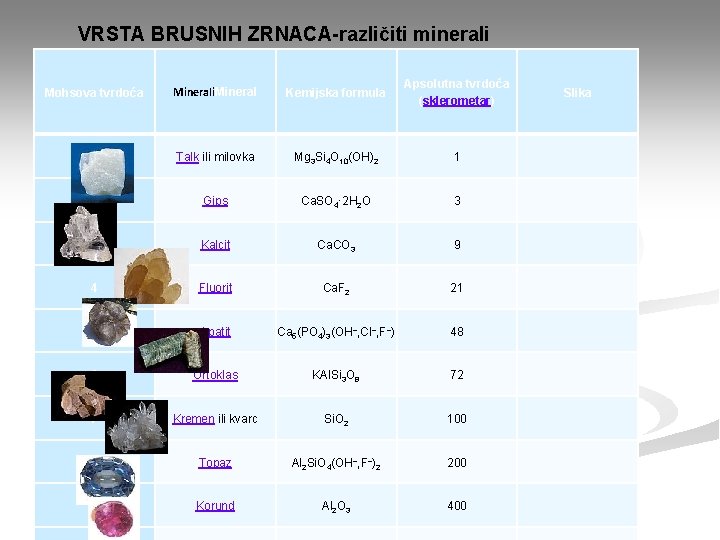Click the 'ili milovka' text

point(228,157)
